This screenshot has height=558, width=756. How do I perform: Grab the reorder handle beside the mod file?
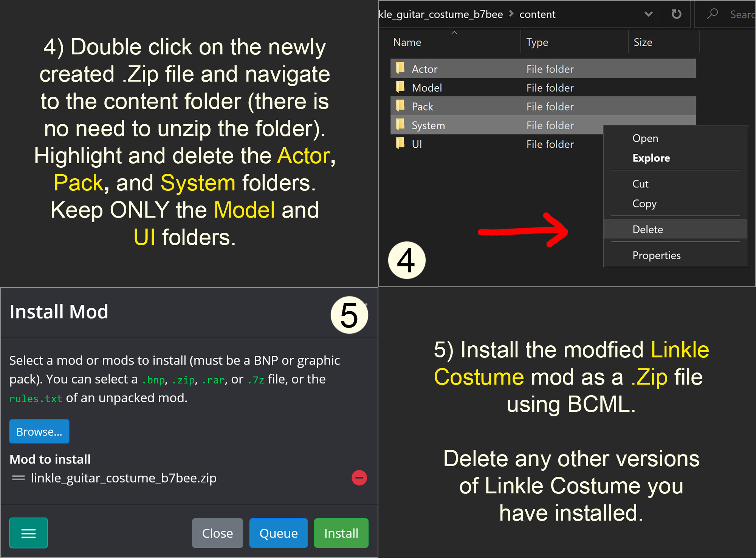18,478
